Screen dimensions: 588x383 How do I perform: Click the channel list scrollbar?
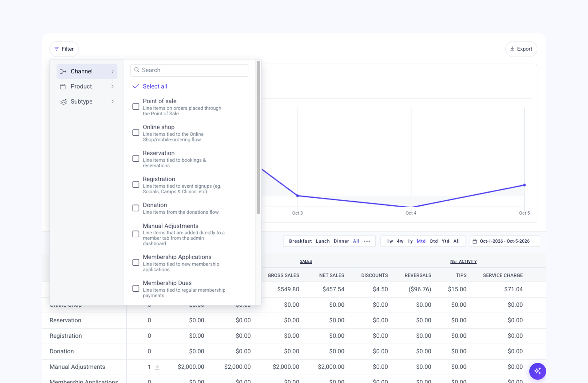[x=258, y=137]
